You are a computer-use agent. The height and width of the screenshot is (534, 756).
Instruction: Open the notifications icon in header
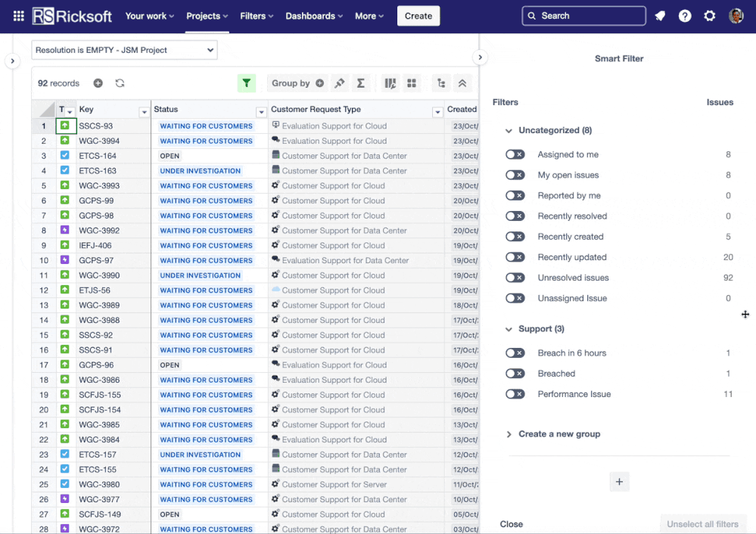pos(660,16)
